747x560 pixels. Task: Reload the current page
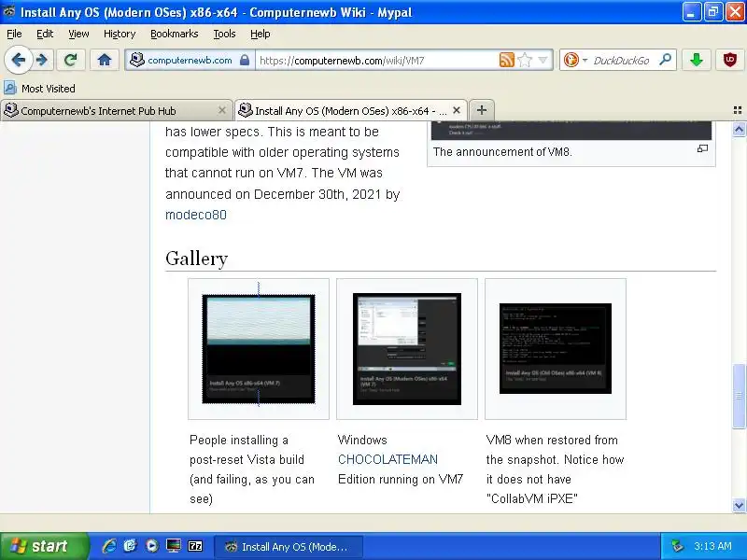coord(71,60)
